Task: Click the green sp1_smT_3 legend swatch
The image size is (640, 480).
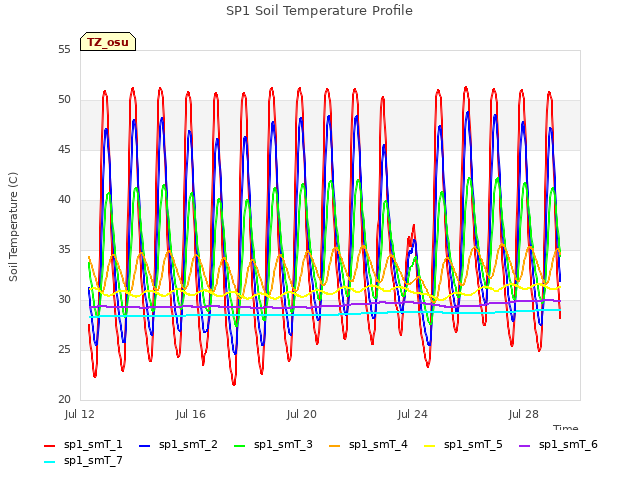Action: (x=240, y=446)
